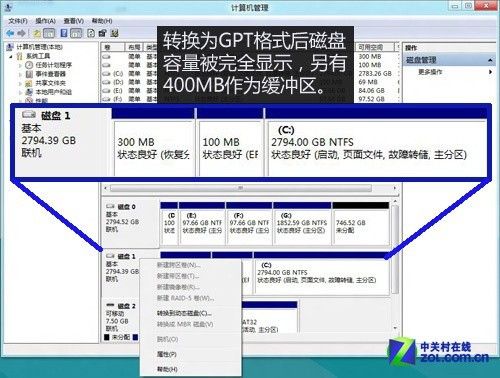Screen dimensions: 500x378
Task: Select 事件查看器 in the tree
Action: [50, 74]
